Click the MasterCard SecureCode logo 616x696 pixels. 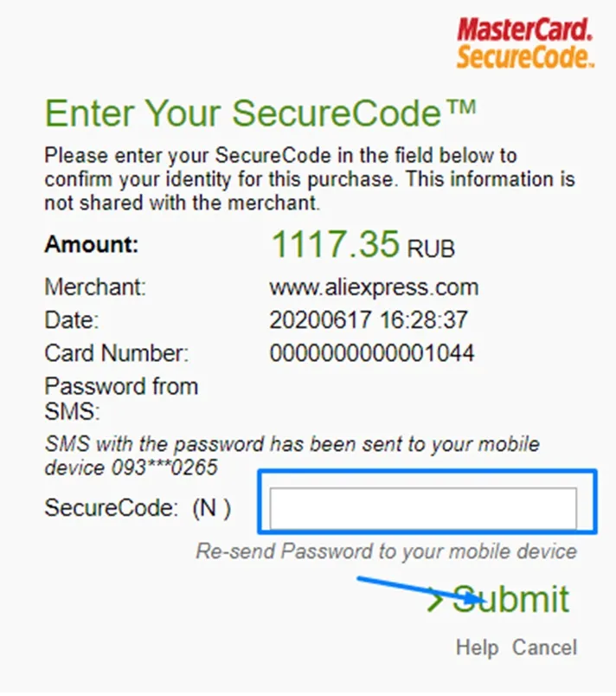point(525,42)
